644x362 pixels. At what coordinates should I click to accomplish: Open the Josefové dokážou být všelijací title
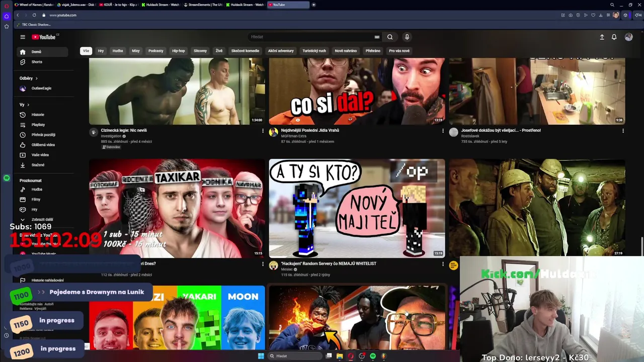pyautogui.click(x=501, y=130)
